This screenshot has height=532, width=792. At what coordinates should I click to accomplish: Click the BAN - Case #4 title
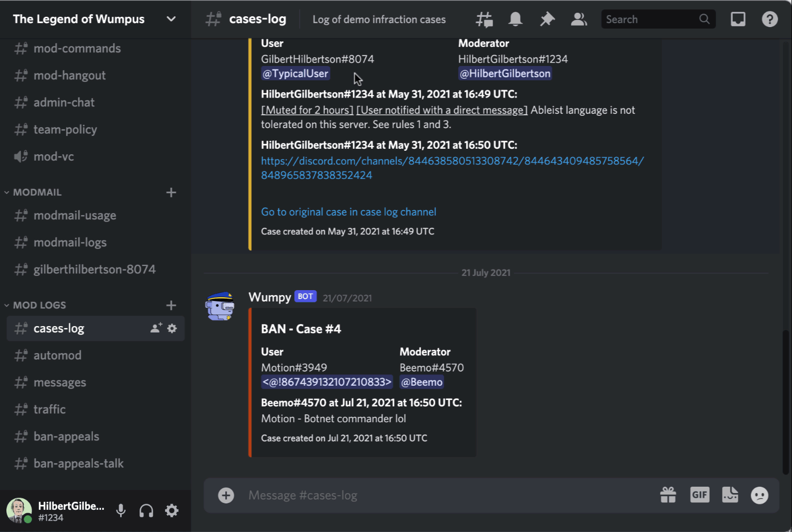point(301,329)
